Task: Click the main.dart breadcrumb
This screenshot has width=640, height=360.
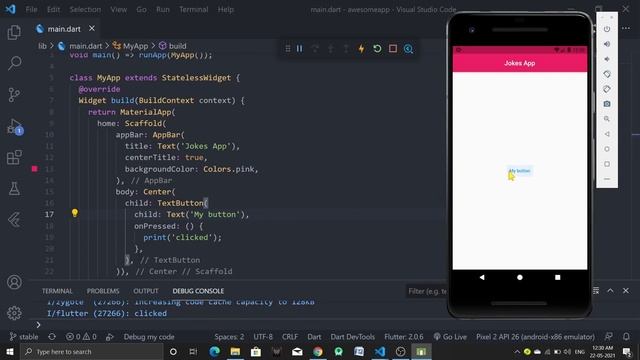Action: click(85, 46)
